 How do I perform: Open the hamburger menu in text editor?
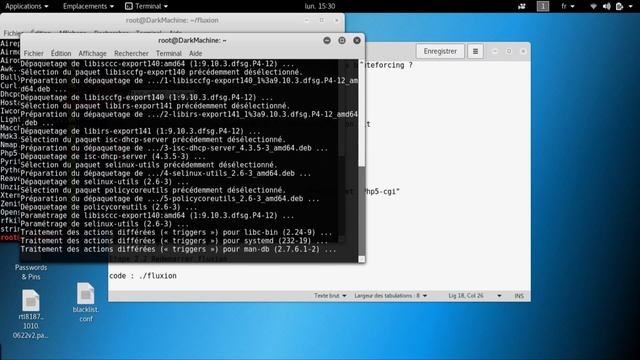point(475,51)
